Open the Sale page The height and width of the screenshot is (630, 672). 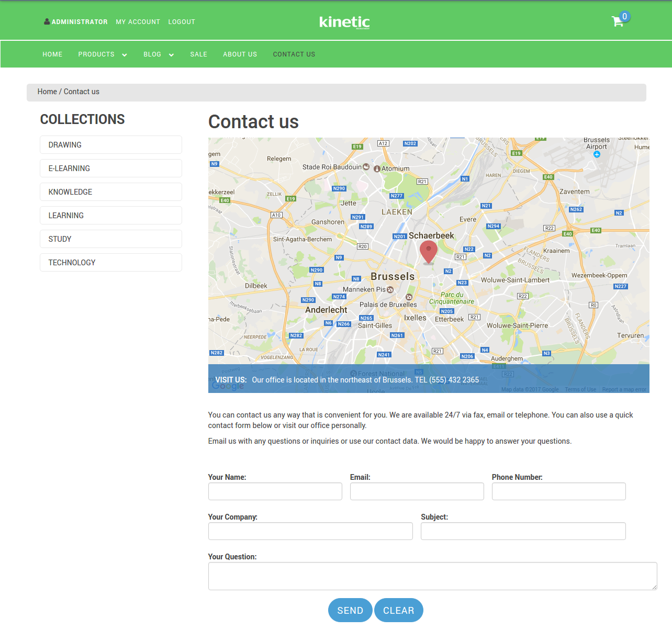[199, 54]
